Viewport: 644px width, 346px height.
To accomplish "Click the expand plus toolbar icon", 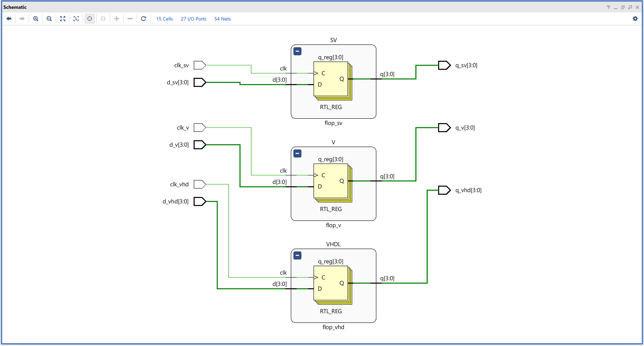I will tap(117, 19).
